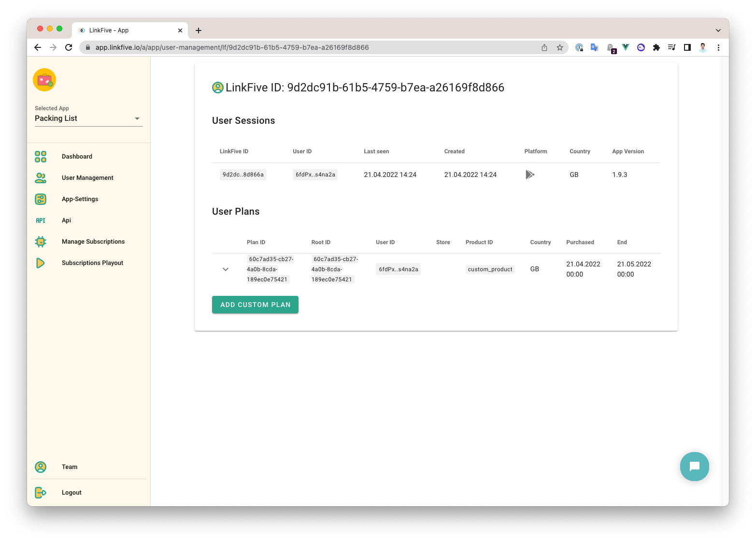Open Dashboard from the sidebar
The image size is (756, 542).
77,157
